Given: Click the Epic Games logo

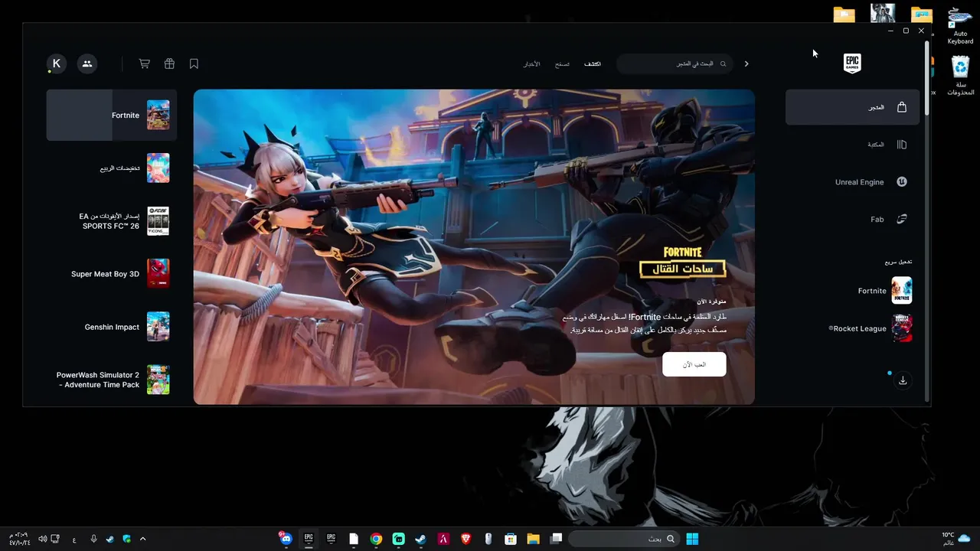Looking at the screenshot, I should tap(852, 64).
